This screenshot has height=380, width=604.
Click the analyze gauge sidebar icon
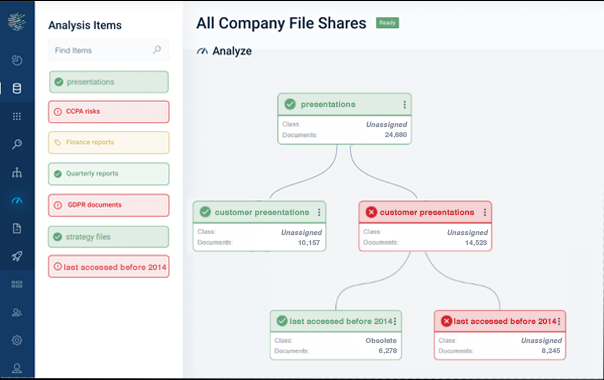tap(17, 200)
